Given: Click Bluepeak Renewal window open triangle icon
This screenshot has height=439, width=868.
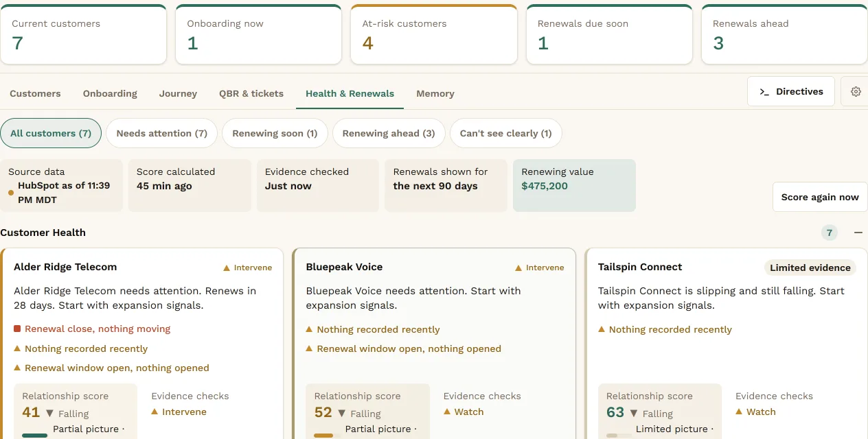Looking at the screenshot, I should point(309,348).
